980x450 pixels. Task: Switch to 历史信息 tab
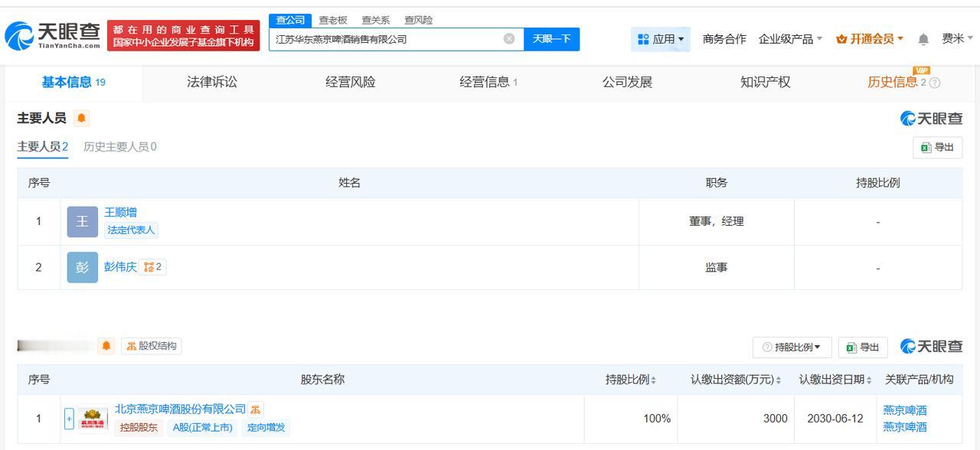click(893, 83)
